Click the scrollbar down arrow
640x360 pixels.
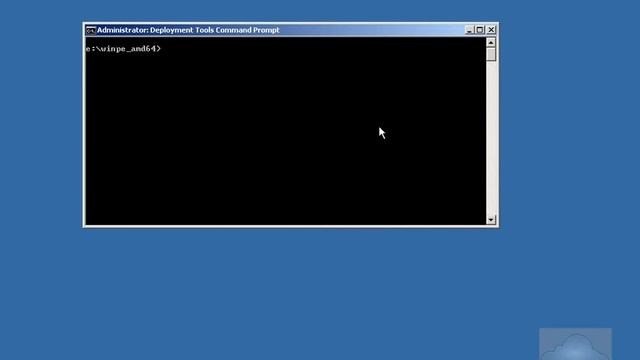[491, 220]
